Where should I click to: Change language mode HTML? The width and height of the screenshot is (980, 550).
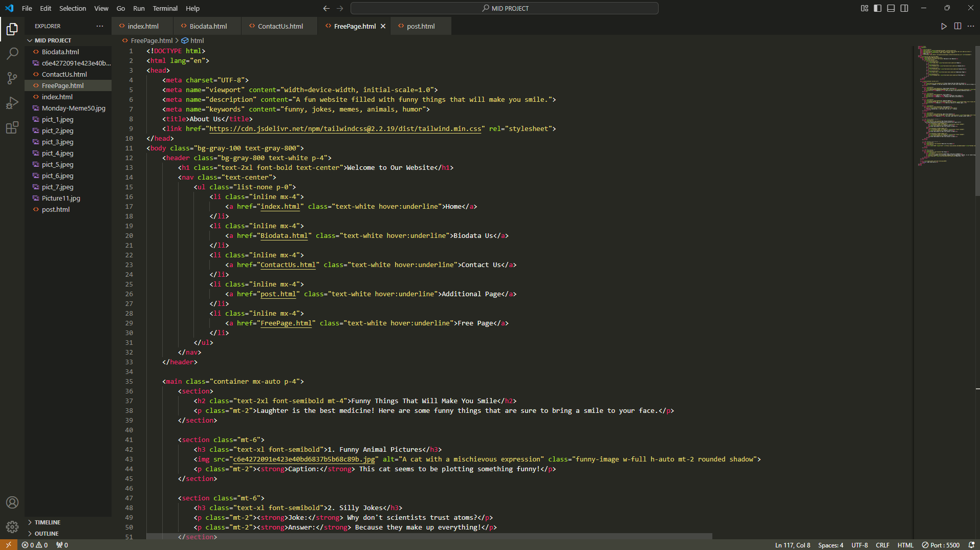point(905,545)
